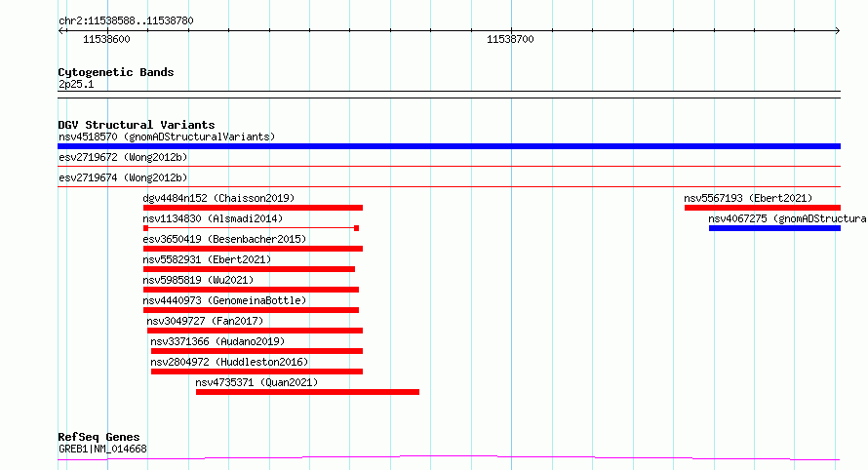868x470 pixels.
Task: Click the magenta GREB1 gene line
Action: pyautogui.click(x=449, y=457)
